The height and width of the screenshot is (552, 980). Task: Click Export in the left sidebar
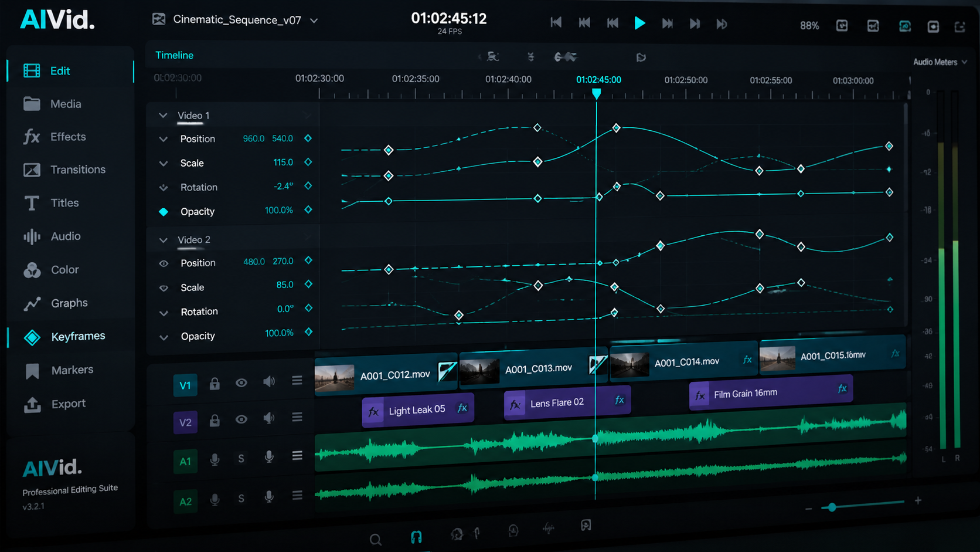pos(55,404)
